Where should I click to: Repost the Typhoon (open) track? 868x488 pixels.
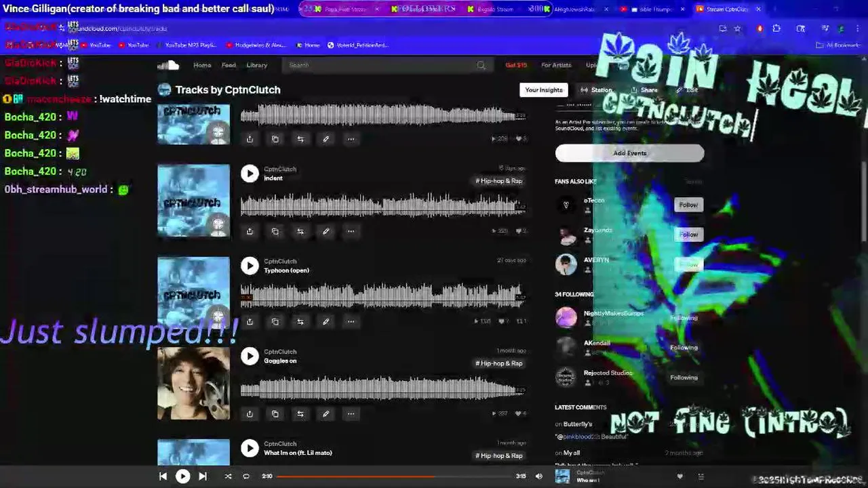[x=300, y=321]
